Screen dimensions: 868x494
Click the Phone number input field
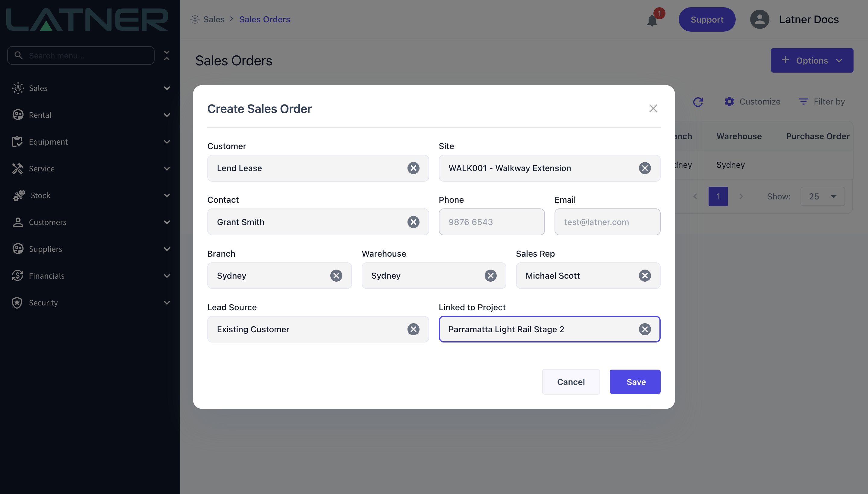(491, 222)
